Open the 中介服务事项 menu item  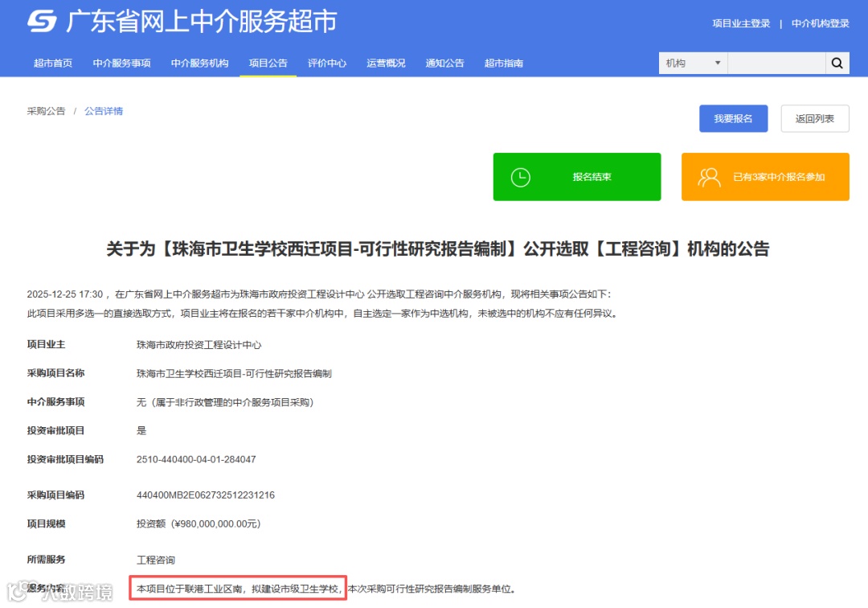[122, 63]
